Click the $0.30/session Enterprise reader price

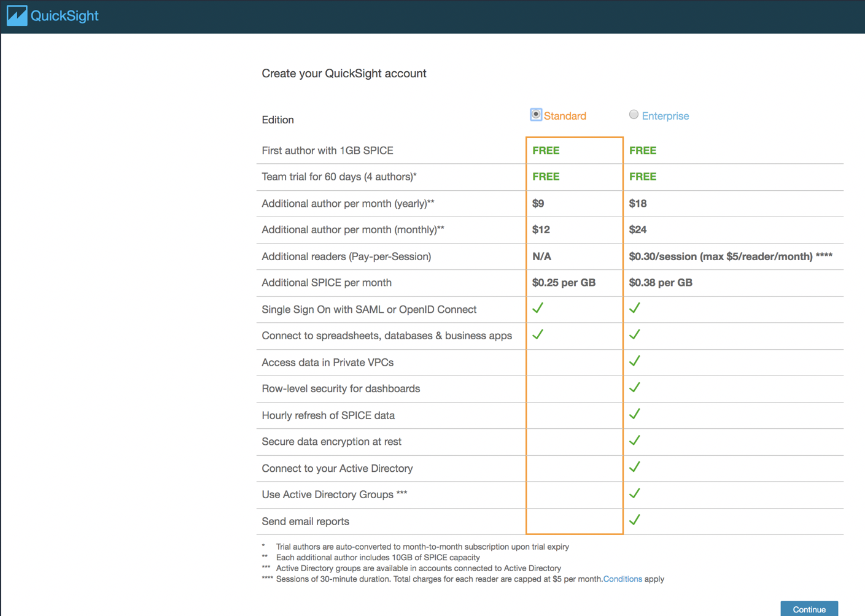tap(731, 256)
